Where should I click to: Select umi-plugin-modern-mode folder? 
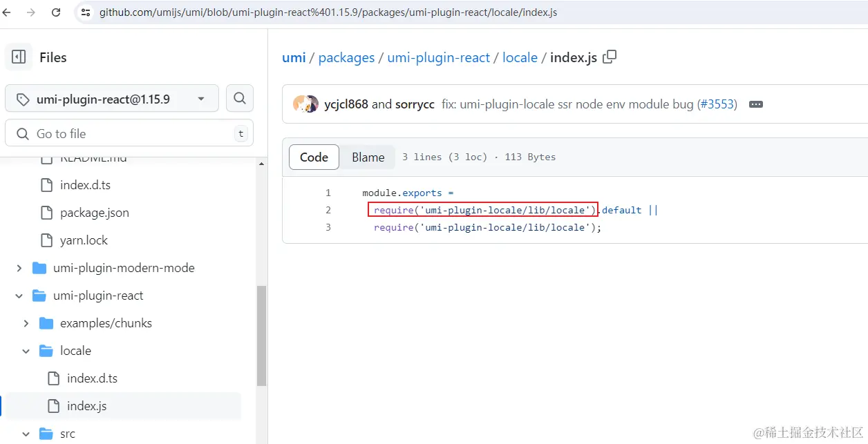(124, 268)
